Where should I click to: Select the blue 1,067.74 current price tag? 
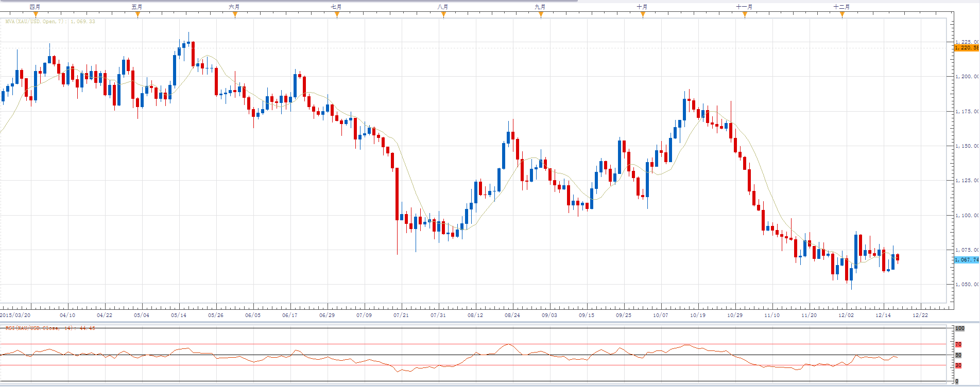click(x=967, y=260)
